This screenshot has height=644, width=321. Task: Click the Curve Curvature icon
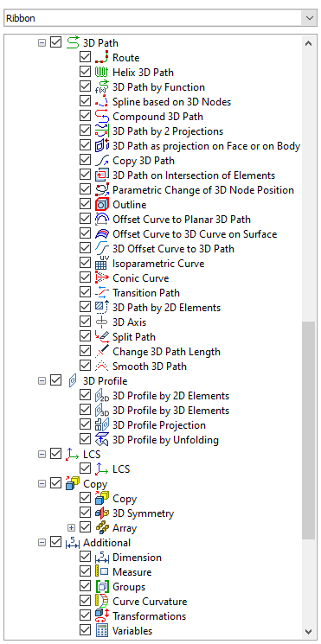pyautogui.click(x=101, y=602)
